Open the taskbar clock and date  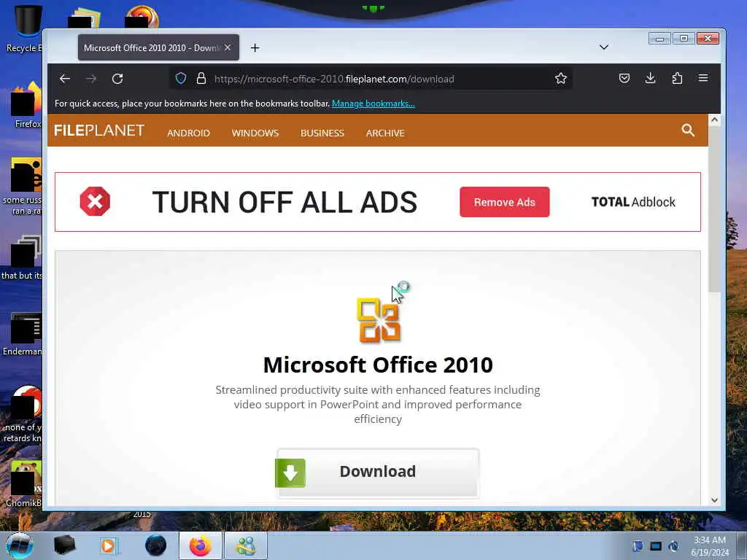[x=710, y=546]
